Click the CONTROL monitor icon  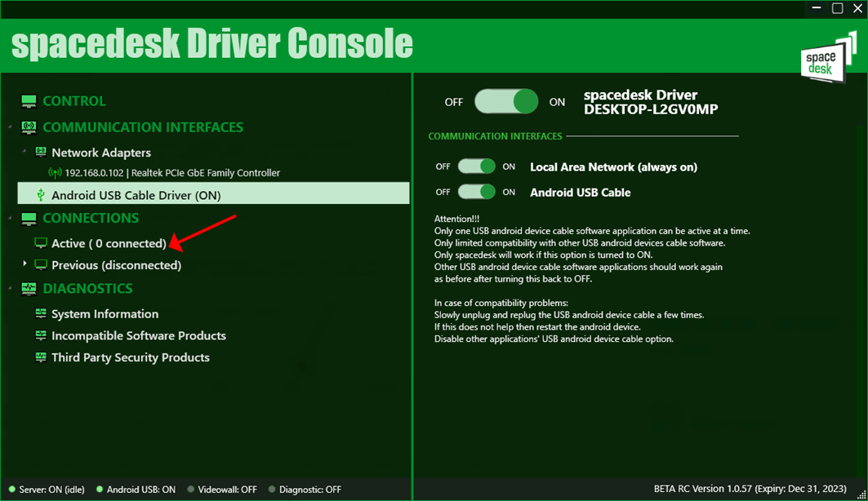click(x=29, y=101)
